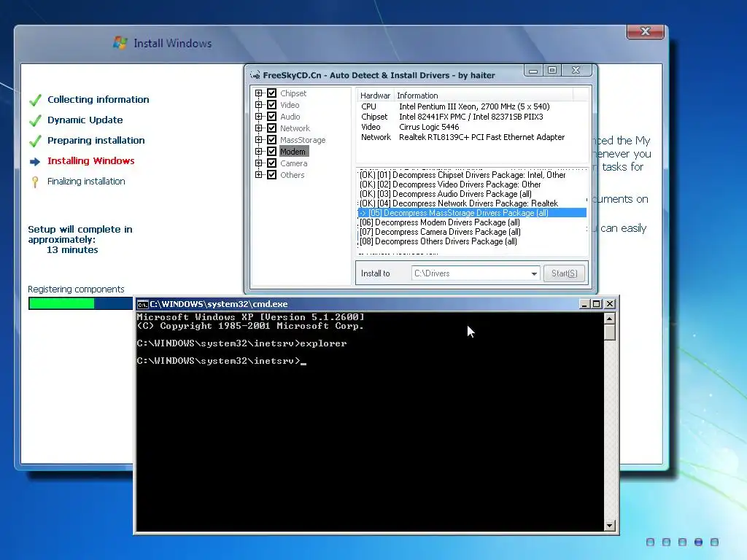Select the Modem tree item label

point(293,152)
